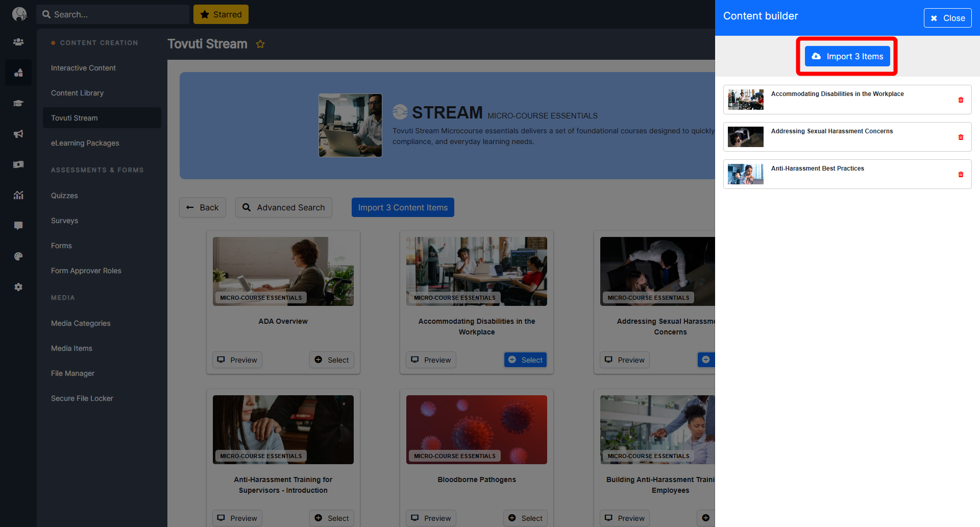Click the graduation cap Learning icon
980x527 pixels.
coord(18,103)
